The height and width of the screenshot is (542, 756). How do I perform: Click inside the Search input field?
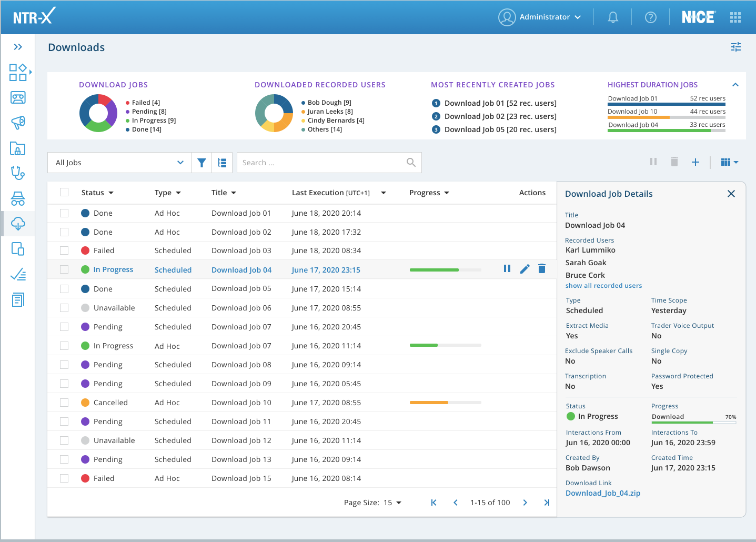321,163
